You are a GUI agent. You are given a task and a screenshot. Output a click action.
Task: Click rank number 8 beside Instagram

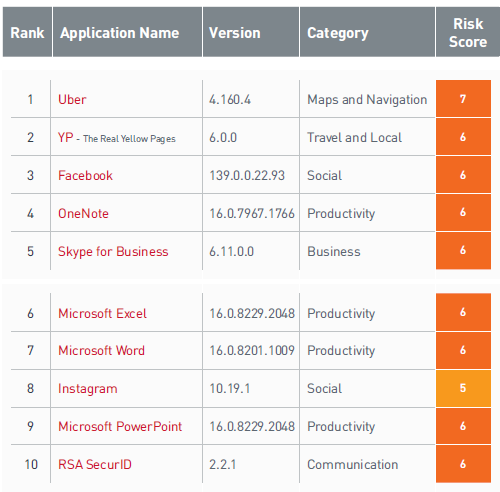[30, 388]
